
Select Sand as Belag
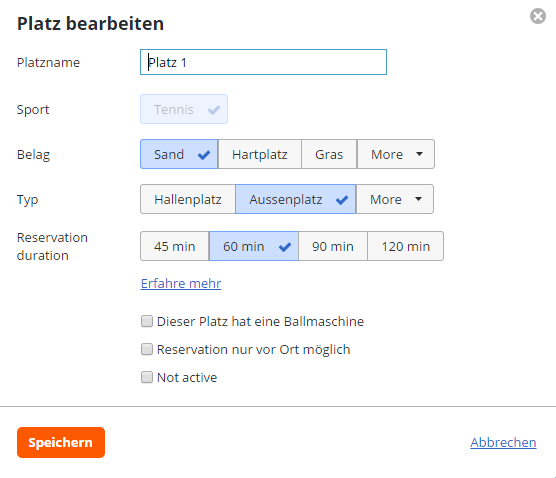click(x=179, y=154)
